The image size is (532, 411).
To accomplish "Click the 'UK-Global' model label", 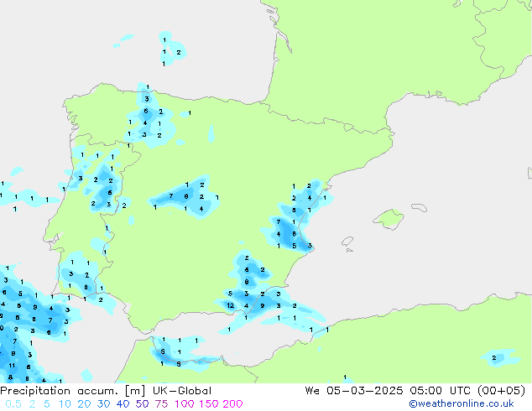I will point(182,391).
